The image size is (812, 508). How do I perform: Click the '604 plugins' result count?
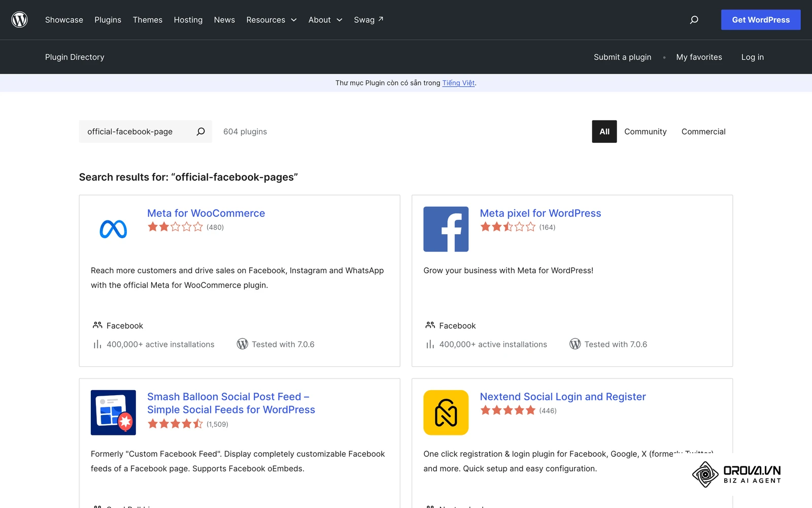point(245,132)
